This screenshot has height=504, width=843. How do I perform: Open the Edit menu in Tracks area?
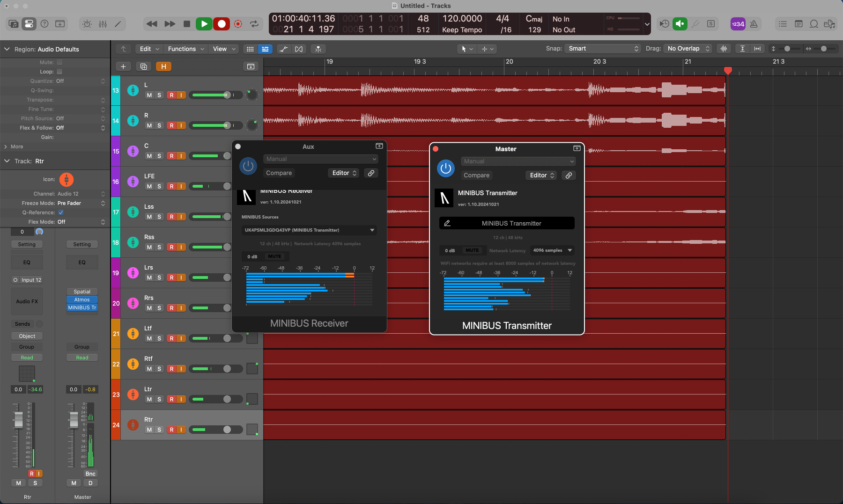point(149,49)
